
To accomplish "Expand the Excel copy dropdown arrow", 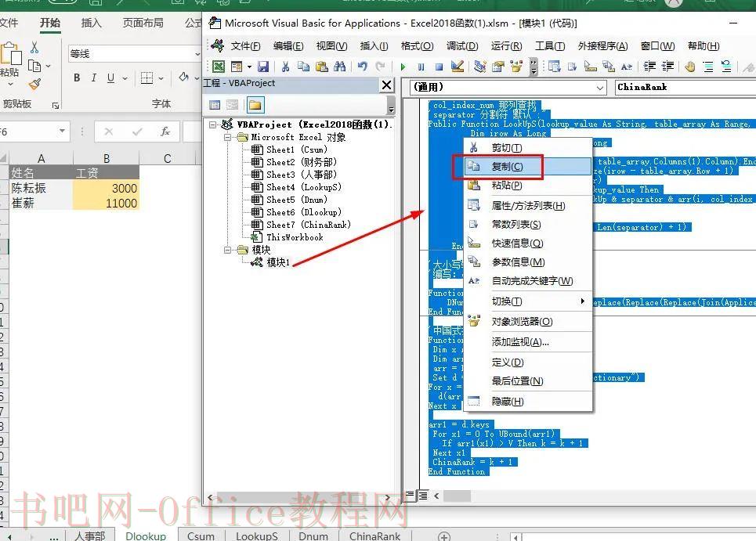I will pyautogui.click(x=48, y=66).
